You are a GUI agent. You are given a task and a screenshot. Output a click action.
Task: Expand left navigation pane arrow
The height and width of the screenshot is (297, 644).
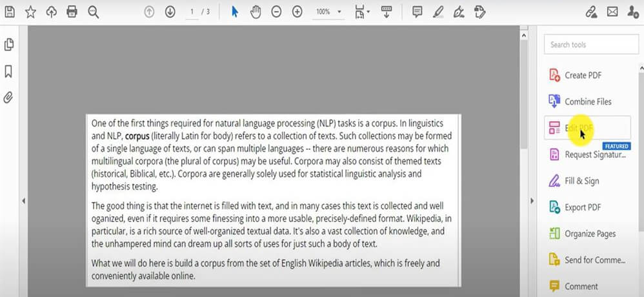[x=23, y=201]
